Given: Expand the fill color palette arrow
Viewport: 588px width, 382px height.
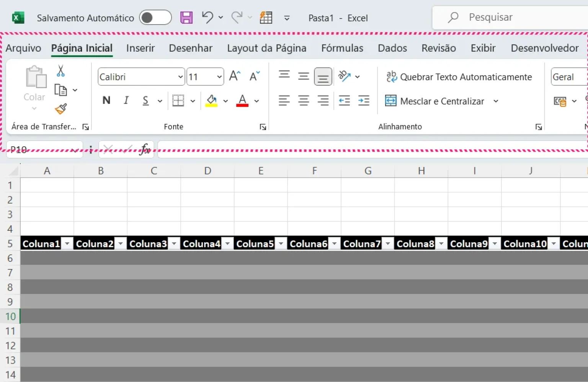Looking at the screenshot, I should 225,101.
